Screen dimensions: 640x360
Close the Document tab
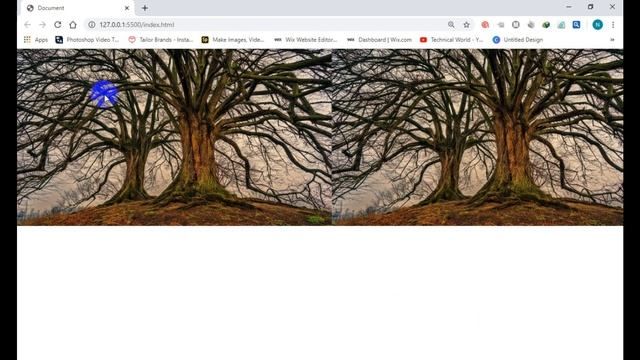pyautogui.click(x=127, y=8)
